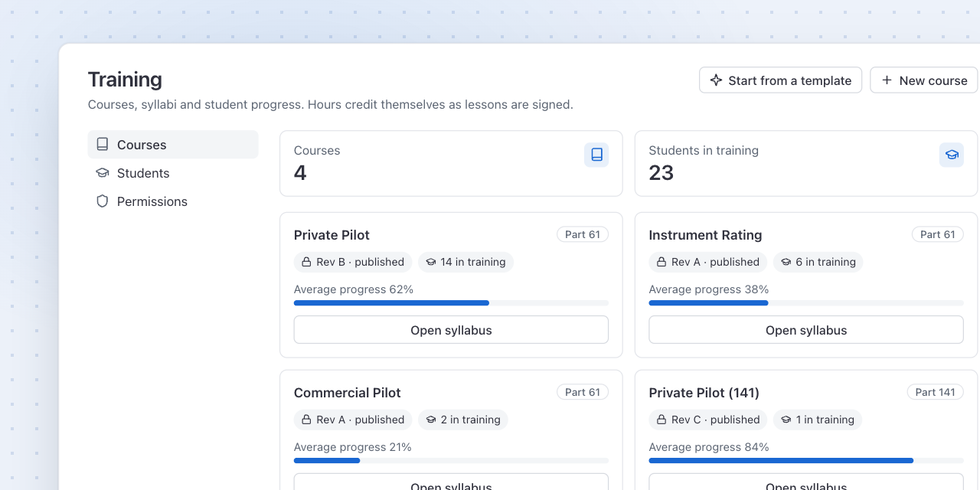Start from a template
Image resolution: width=980 pixels, height=490 pixels.
pyautogui.click(x=780, y=80)
